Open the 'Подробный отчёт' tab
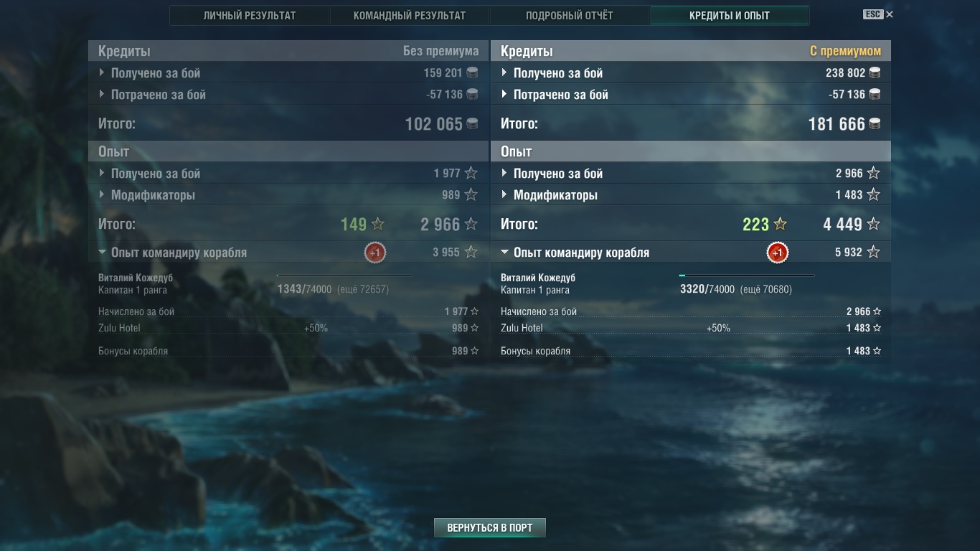 570,15
